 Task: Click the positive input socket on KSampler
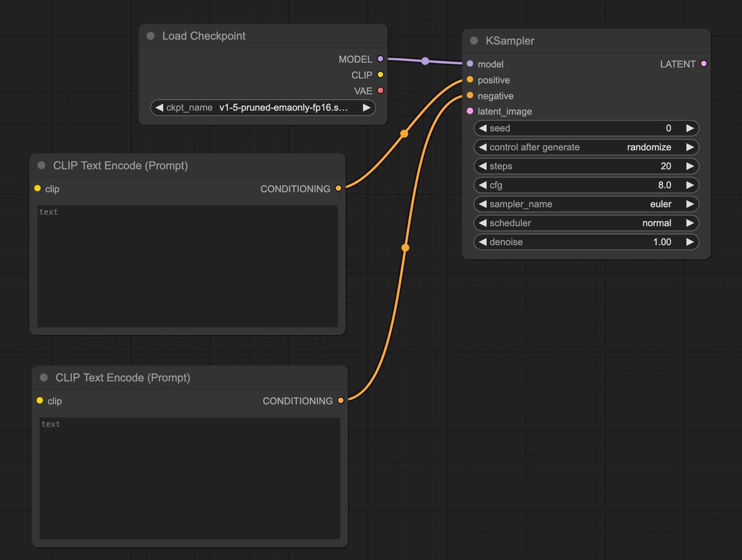point(470,79)
